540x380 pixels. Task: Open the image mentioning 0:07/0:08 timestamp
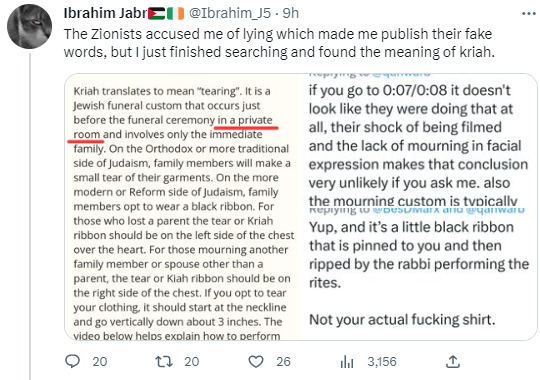[419, 140]
